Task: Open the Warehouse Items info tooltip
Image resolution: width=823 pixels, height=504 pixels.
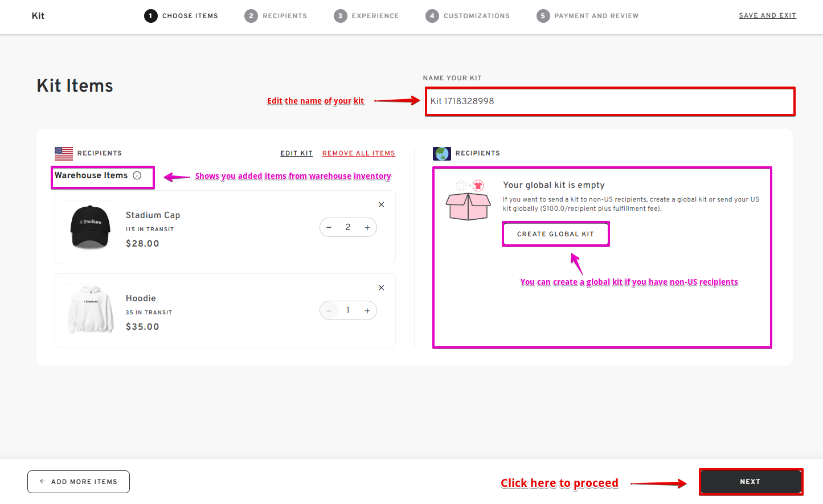Action: click(137, 175)
